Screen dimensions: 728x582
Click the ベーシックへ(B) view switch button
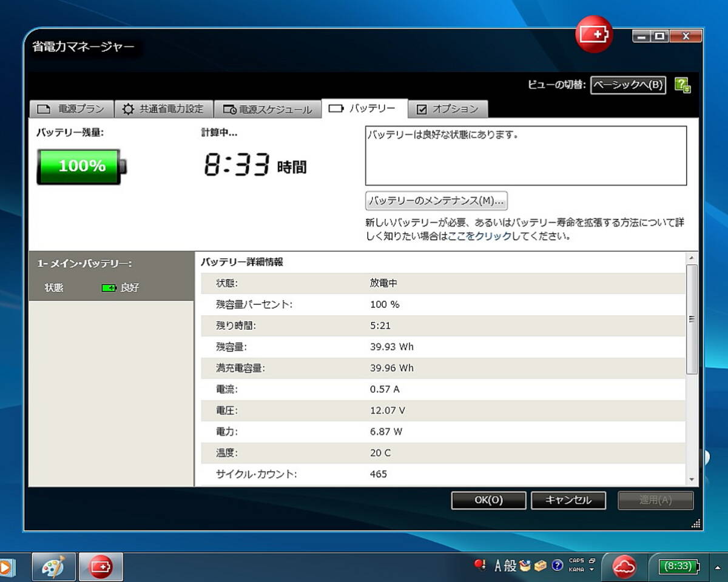628,85
